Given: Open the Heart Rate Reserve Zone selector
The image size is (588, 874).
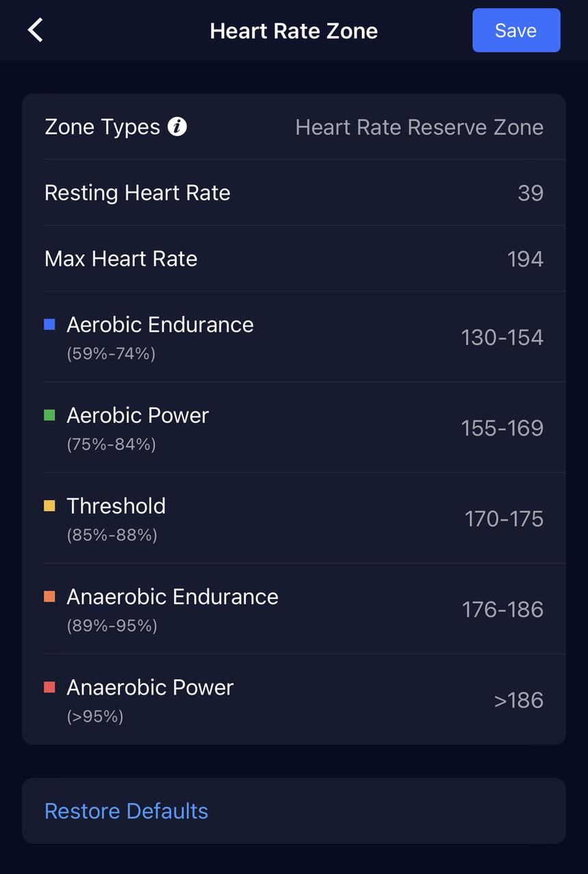Looking at the screenshot, I should 419,127.
